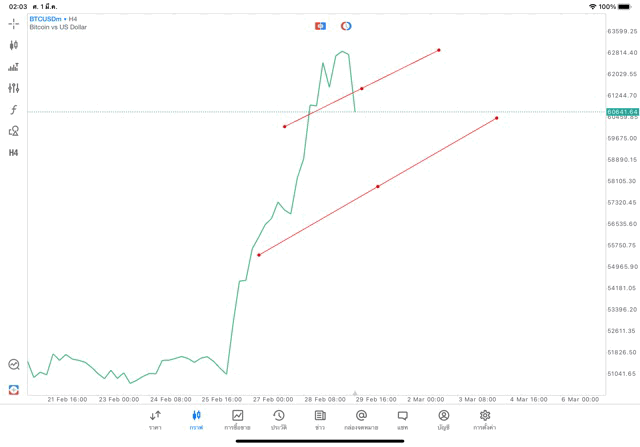Open chart search magnifier icon
Viewport: 640px width, 447px height.
tap(13, 365)
